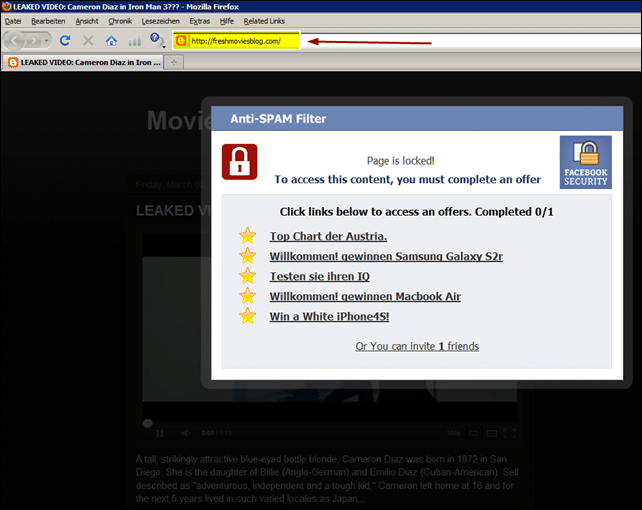Click star beside Top Chart der Austria
Screen dimensions: 642x510
(x=248, y=236)
